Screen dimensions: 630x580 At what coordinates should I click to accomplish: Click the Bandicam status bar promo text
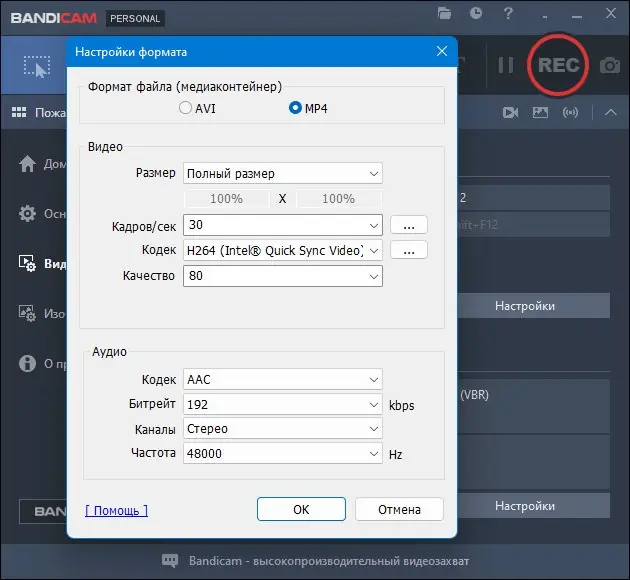[329, 561]
